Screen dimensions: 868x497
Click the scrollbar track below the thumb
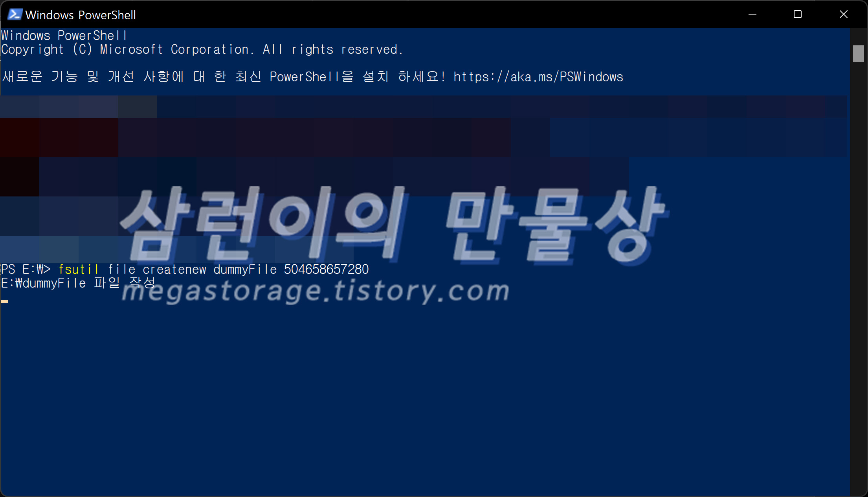(858, 275)
